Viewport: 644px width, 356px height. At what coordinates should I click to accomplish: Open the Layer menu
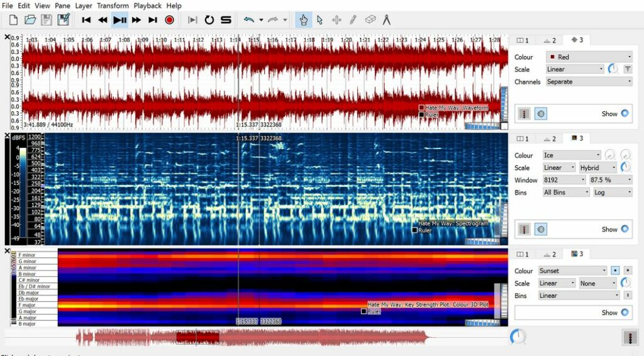coord(84,6)
